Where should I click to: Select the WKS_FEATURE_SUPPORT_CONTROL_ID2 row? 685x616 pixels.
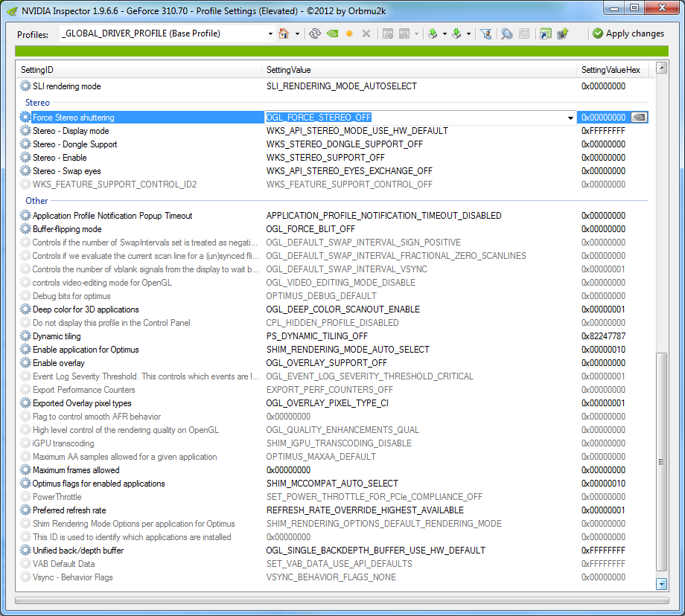(x=332, y=185)
